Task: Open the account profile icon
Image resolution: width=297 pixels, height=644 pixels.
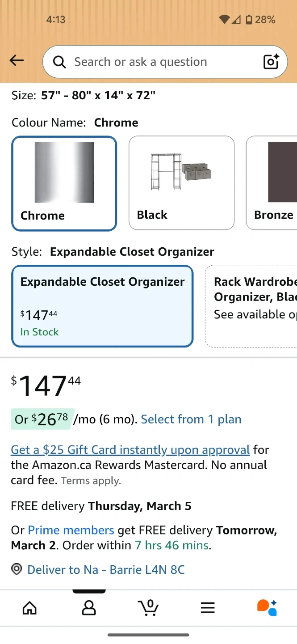Action: click(89, 607)
